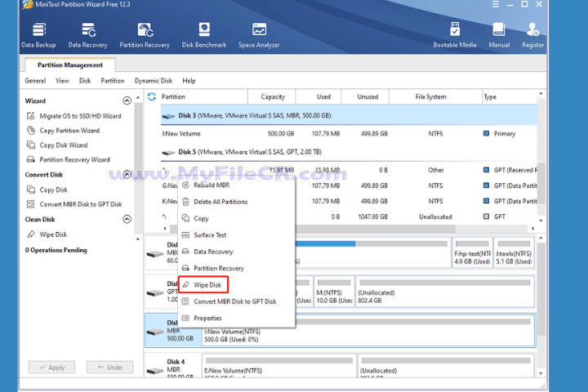The height and width of the screenshot is (392, 588).
Task: Open the Partition menu
Action: (113, 81)
